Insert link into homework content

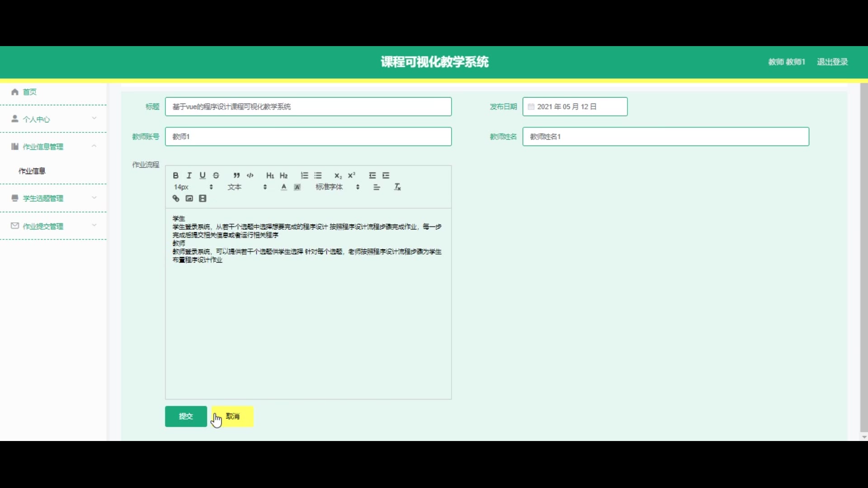(176, 198)
